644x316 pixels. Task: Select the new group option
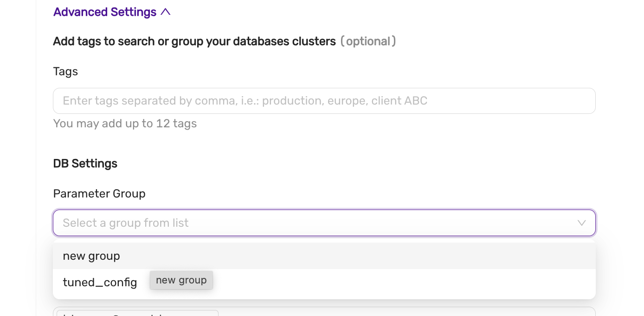[91, 256]
